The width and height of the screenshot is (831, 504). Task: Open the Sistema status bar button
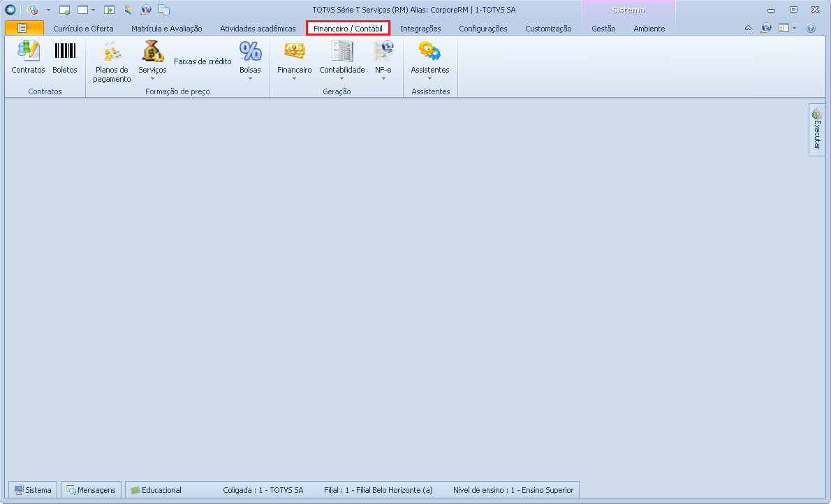(33, 490)
